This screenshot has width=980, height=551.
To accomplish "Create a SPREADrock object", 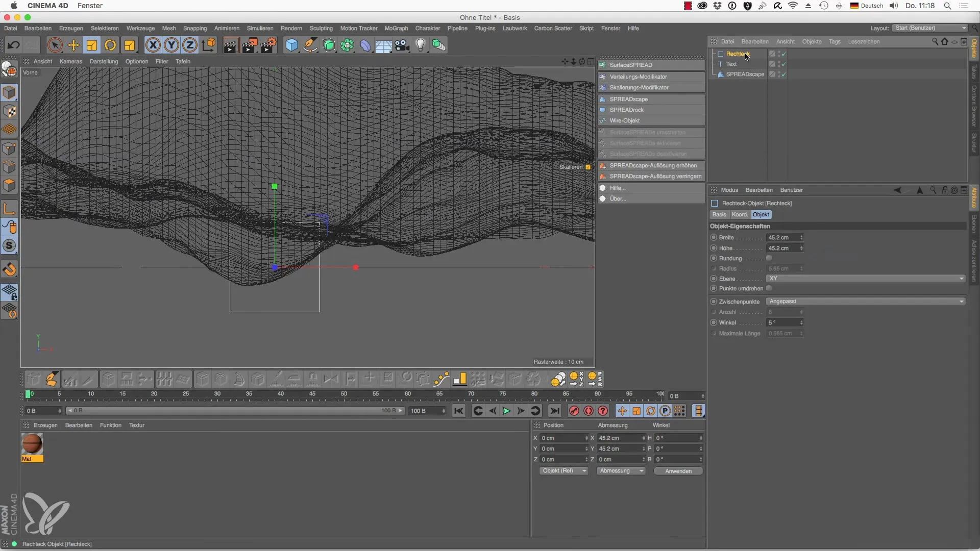I will click(x=652, y=110).
